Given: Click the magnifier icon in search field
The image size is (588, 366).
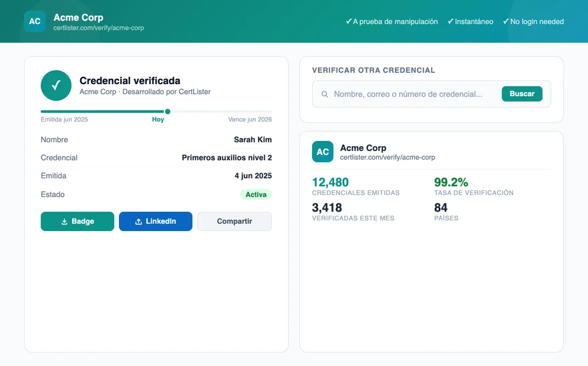Looking at the screenshot, I should click(325, 94).
